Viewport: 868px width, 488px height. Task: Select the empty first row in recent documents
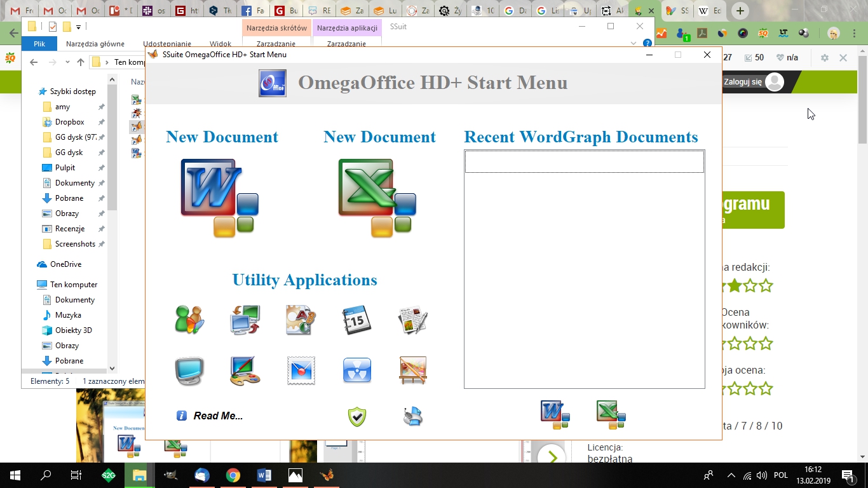point(585,161)
